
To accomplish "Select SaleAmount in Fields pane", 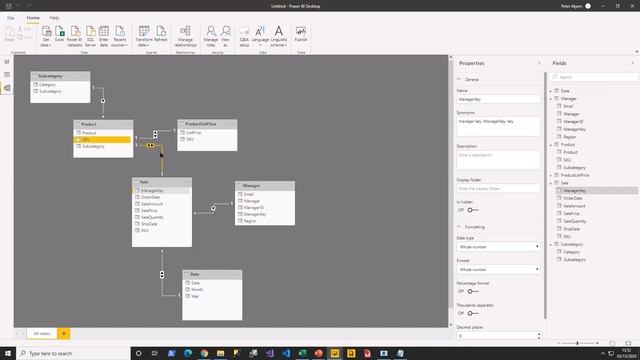I will point(574,206).
